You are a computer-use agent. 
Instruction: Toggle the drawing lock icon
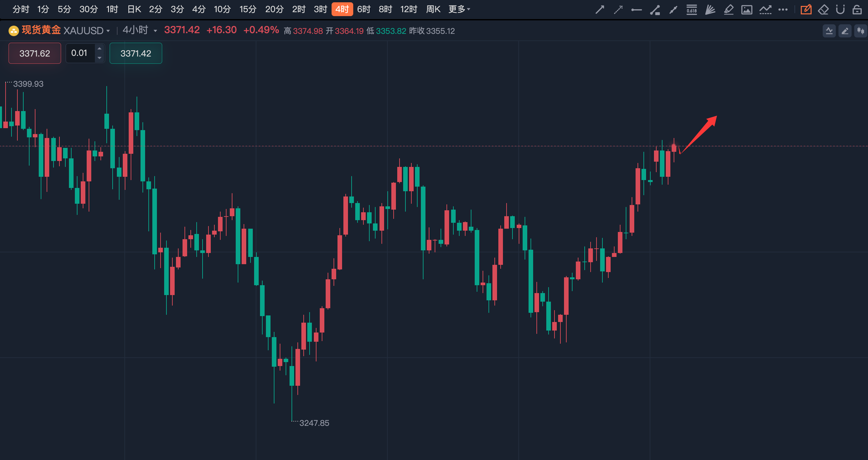(x=857, y=10)
